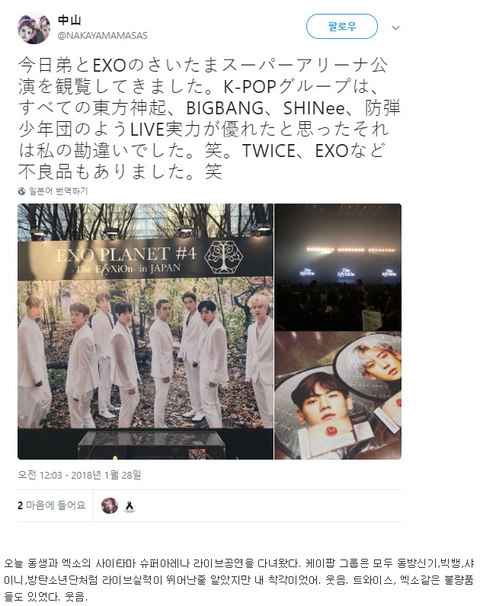Viewport: 480px width, 606px height.
Task: Open the 中山 profile avatar
Action: point(34,28)
